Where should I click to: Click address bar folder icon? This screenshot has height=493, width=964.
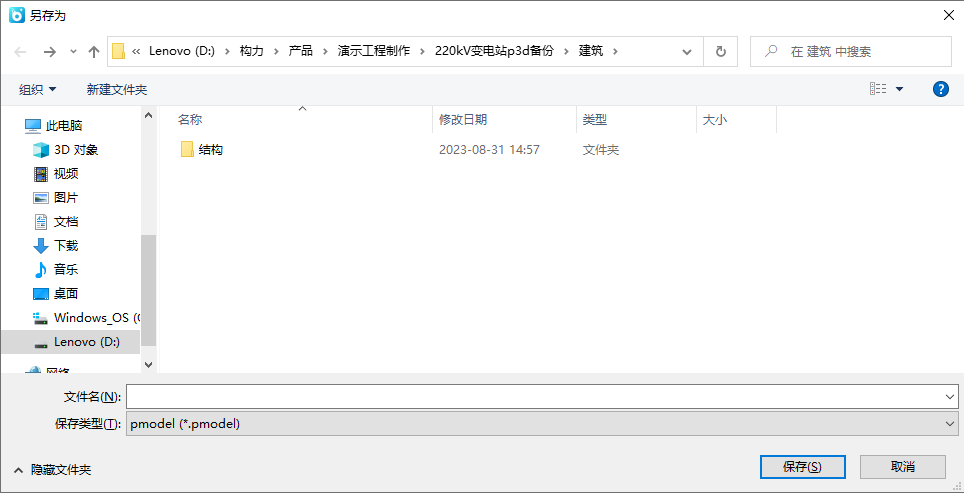coord(119,51)
